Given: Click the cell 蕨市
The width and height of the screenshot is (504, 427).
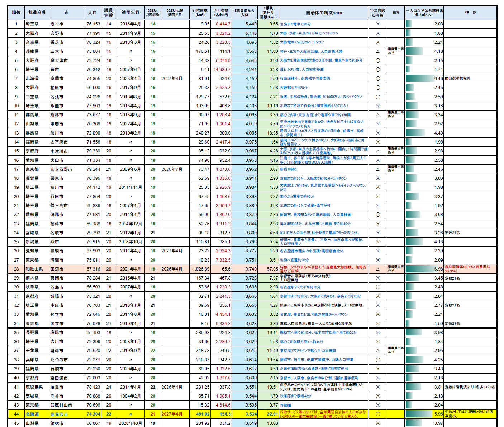Looking at the screenshot, I should 66,70.
